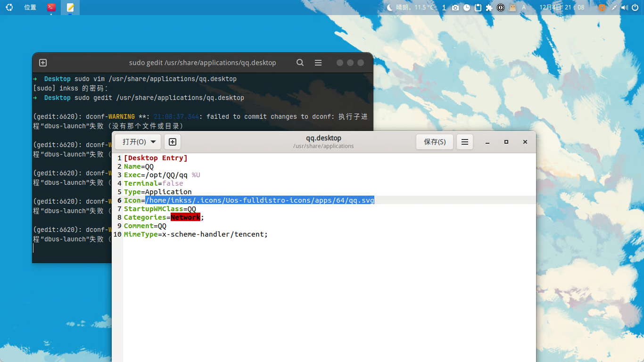Click the sudo vim command line in terminal
644x362 pixels.
(x=135, y=79)
